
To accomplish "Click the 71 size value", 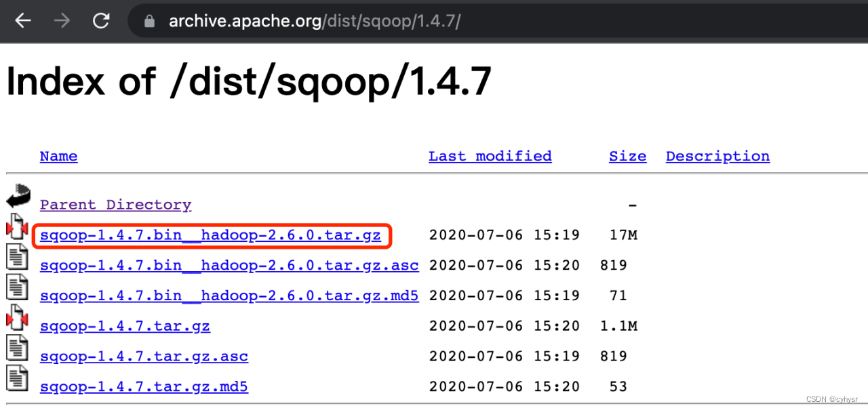I will point(618,295).
